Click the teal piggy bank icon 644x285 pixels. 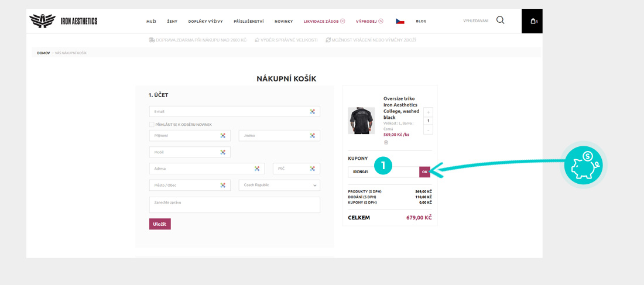[x=583, y=165]
